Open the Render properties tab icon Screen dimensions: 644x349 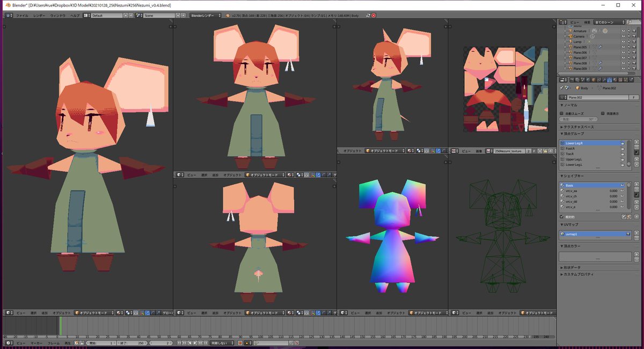(572, 80)
